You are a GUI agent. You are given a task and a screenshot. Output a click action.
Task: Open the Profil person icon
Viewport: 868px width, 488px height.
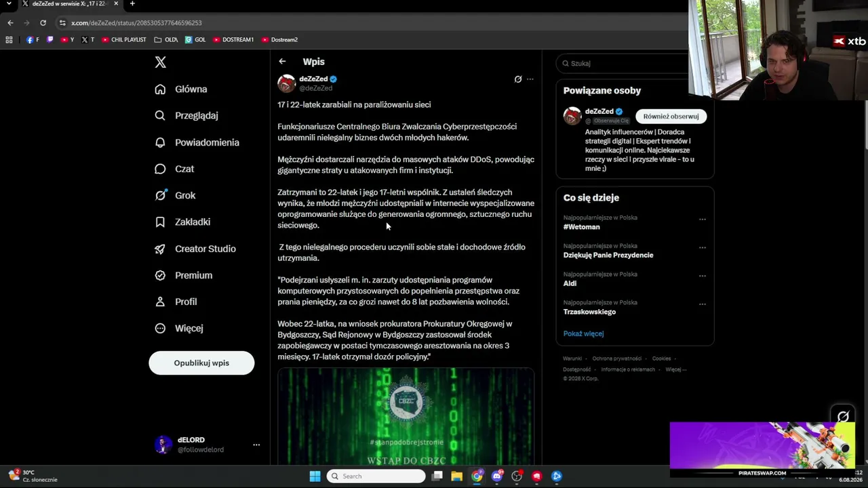pyautogui.click(x=160, y=302)
